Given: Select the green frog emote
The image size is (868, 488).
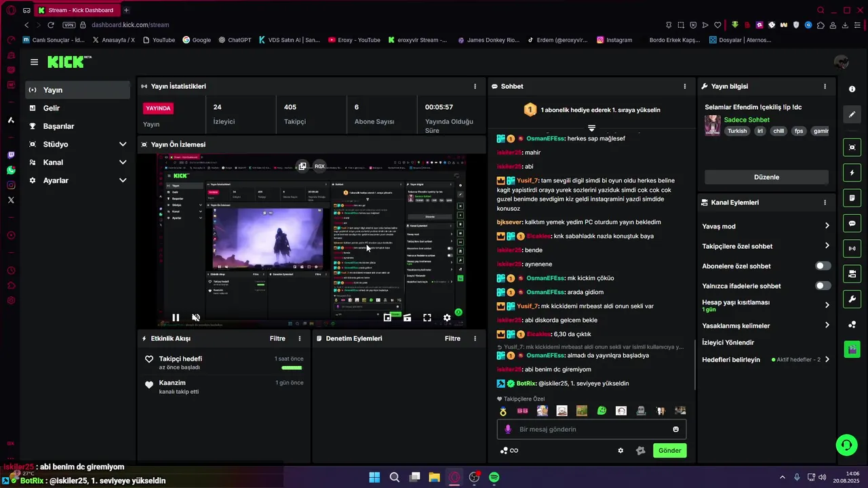Looking at the screenshot, I should pyautogui.click(x=601, y=411).
